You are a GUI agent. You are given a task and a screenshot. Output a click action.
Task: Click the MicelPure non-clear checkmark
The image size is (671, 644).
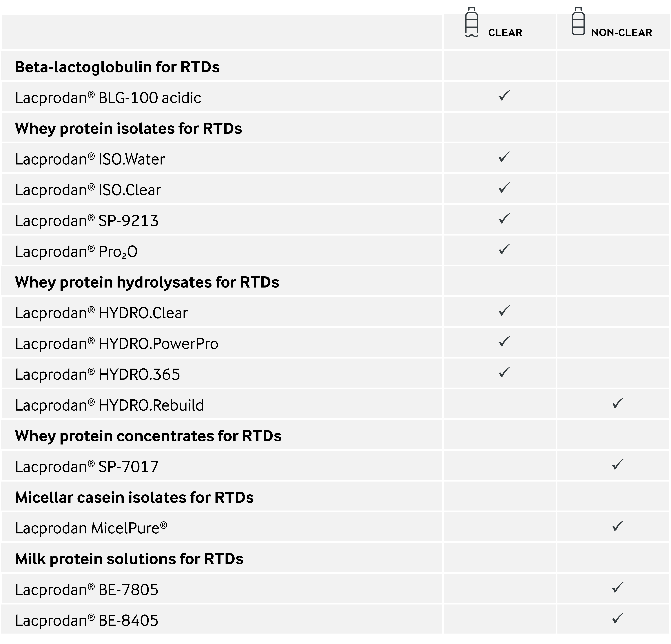click(x=618, y=526)
